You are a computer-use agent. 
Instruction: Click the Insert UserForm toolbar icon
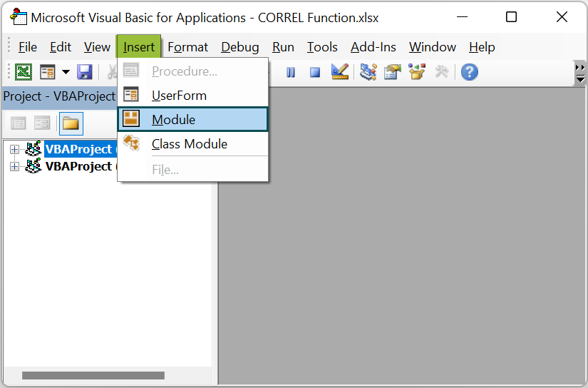click(48, 71)
